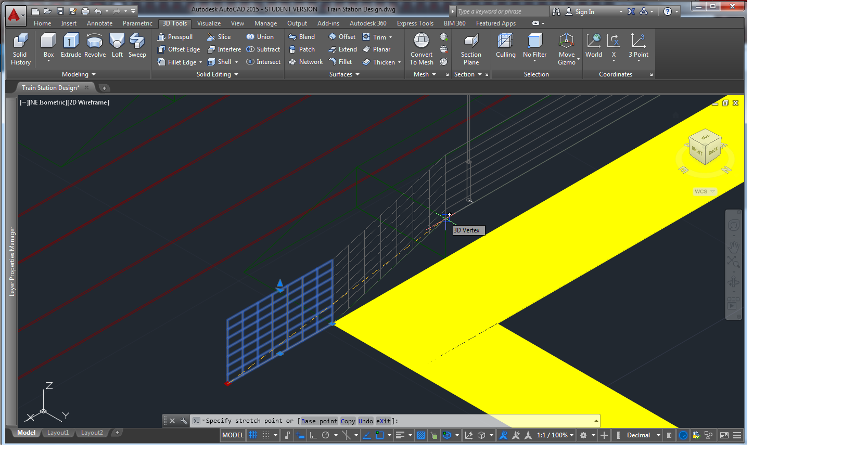Open the Express Tools tab

coord(415,23)
